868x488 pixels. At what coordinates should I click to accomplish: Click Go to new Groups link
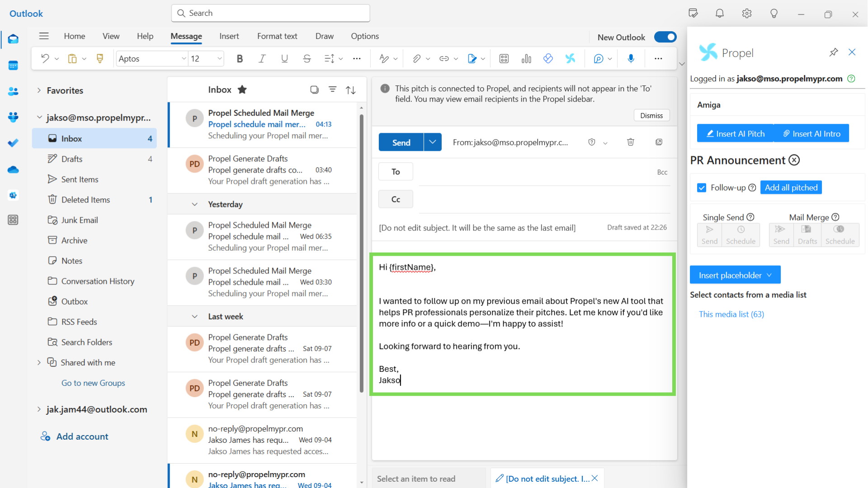point(93,383)
